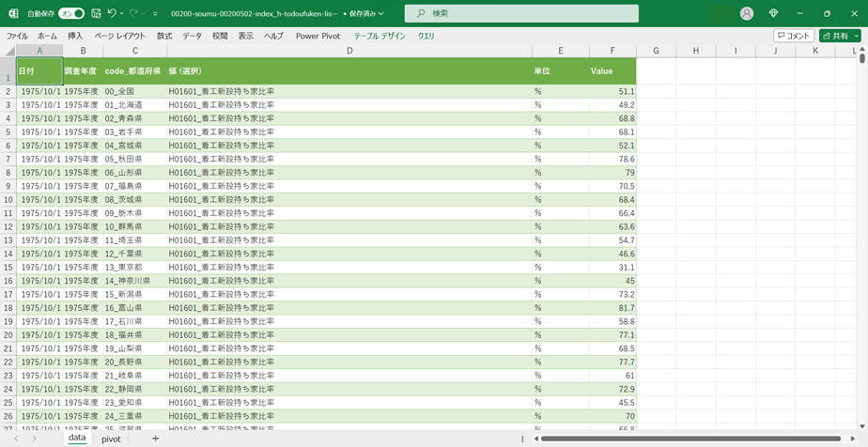Viewport: 868px width, 447px height.
Task: Open the saved status (保存済み) dropdown
Action: point(380,14)
